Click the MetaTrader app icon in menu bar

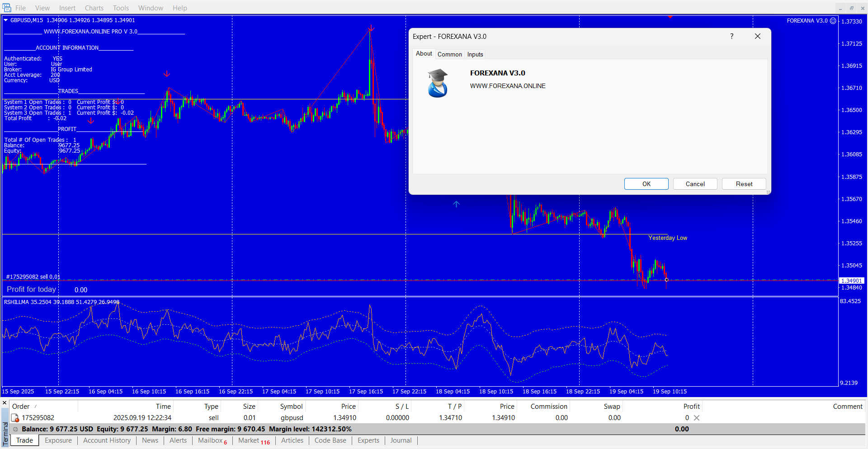click(7, 8)
